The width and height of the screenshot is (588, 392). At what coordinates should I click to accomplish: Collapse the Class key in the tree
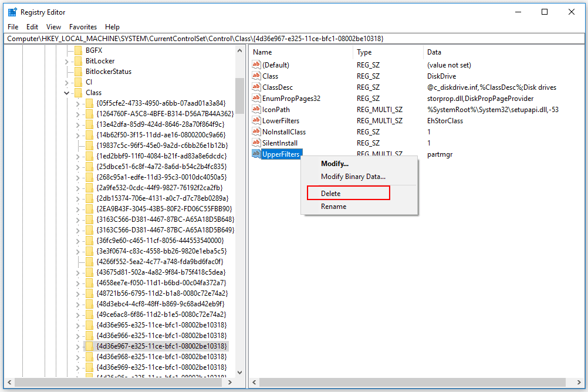tap(67, 93)
